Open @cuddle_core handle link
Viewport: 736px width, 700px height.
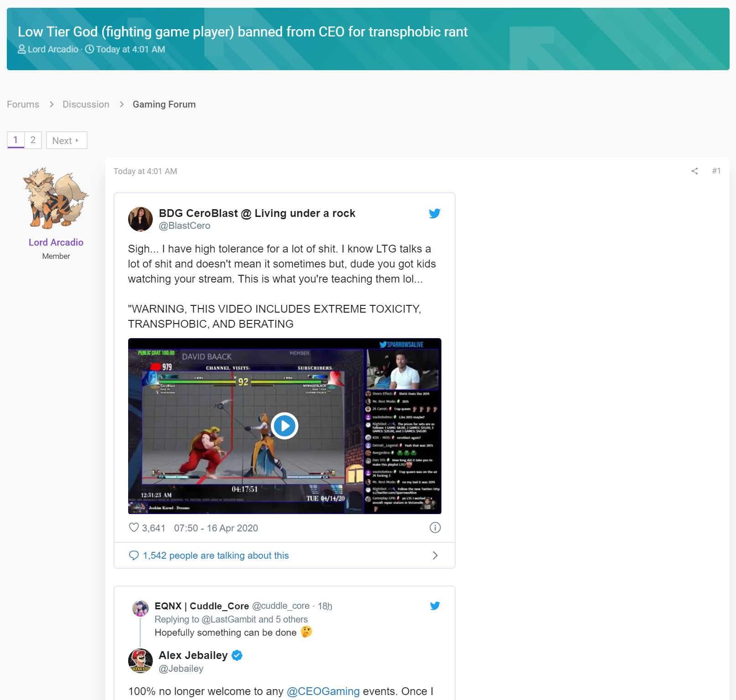point(281,606)
